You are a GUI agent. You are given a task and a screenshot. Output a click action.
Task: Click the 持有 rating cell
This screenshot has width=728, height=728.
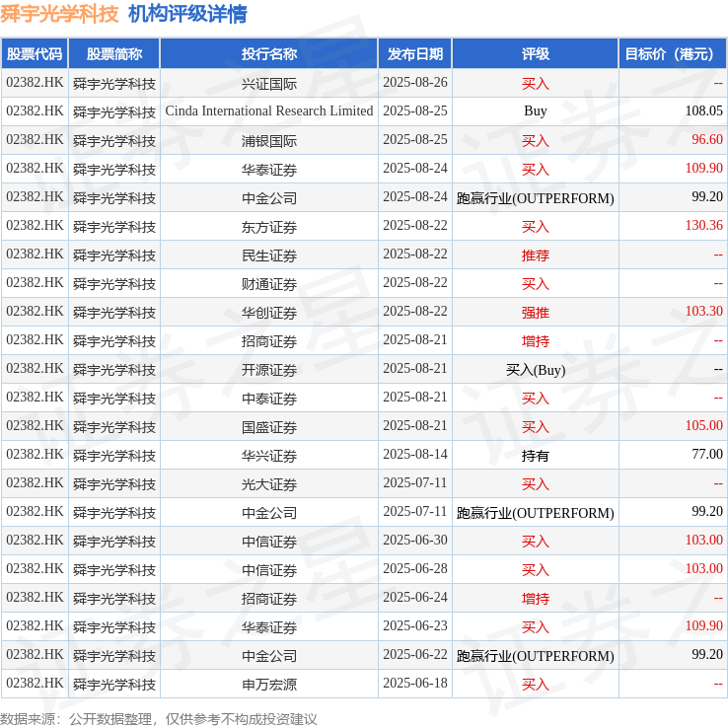coord(536,456)
